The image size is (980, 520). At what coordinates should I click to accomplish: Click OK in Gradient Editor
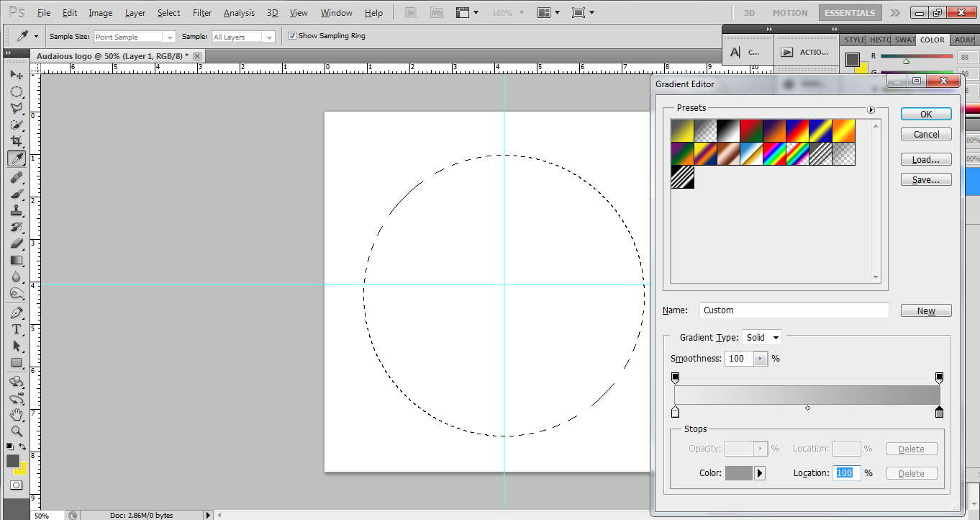coord(926,114)
